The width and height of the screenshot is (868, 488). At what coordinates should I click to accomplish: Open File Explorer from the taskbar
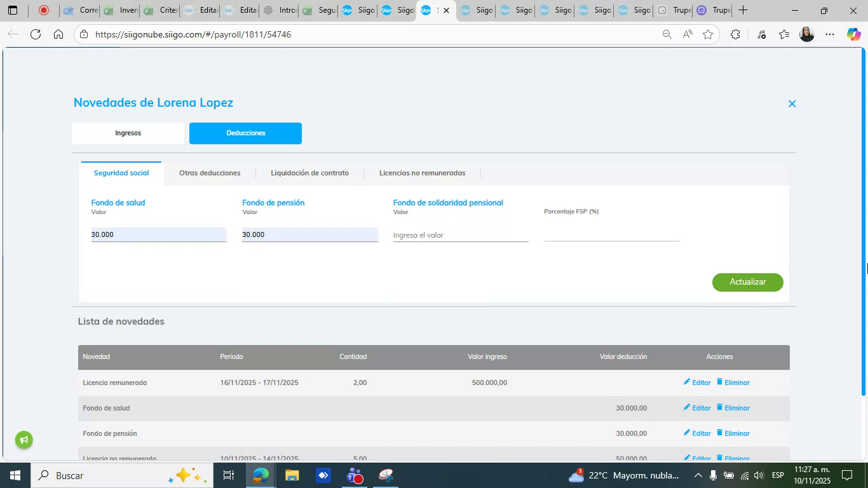pos(292,475)
